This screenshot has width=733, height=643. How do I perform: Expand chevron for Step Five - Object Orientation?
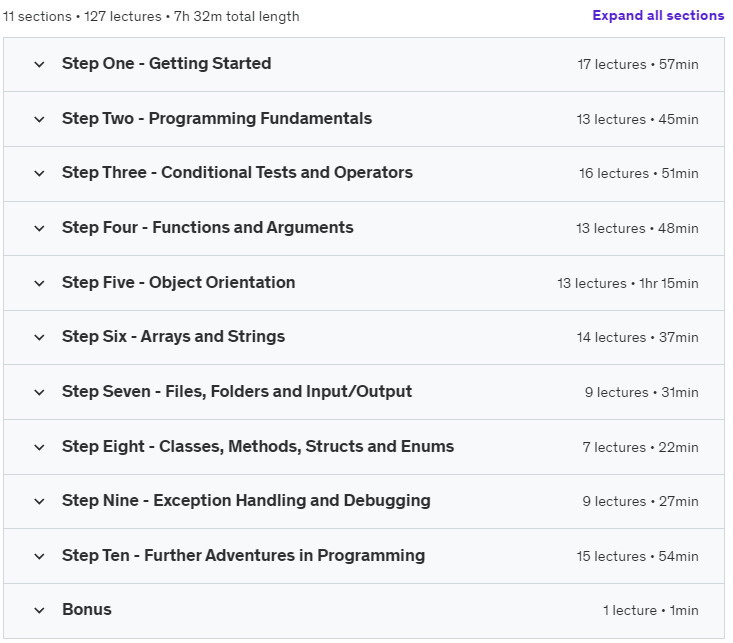40,283
